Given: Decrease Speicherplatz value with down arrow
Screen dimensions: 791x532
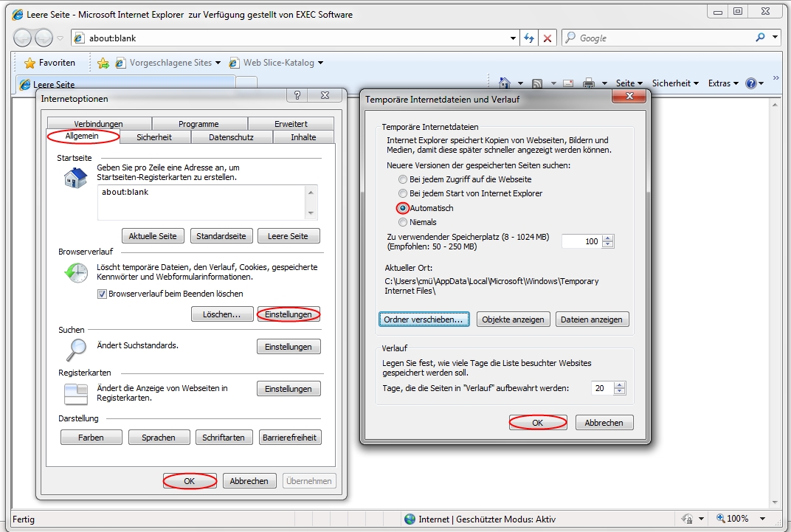Looking at the screenshot, I should [x=609, y=244].
